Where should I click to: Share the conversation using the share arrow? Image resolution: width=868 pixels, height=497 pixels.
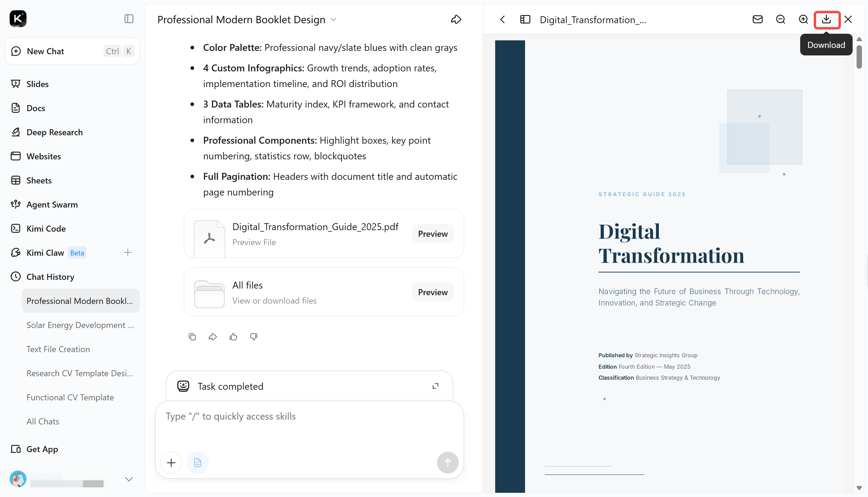tap(456, 20)
